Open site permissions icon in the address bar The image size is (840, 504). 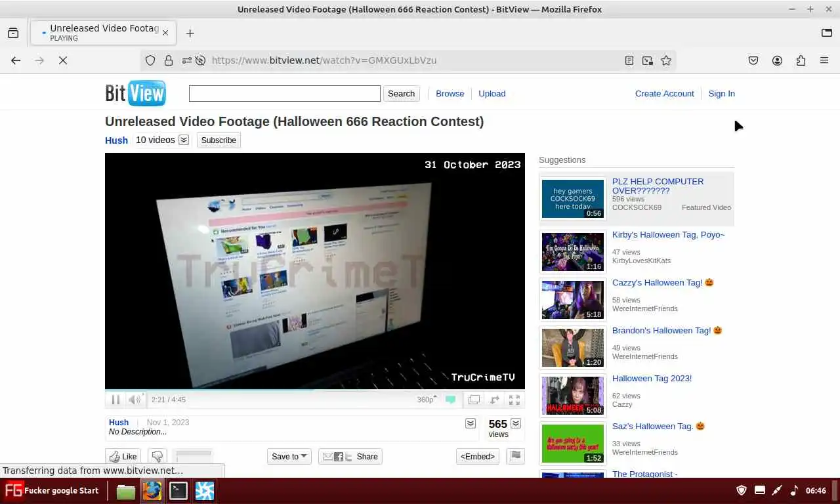tap(187, 60)
